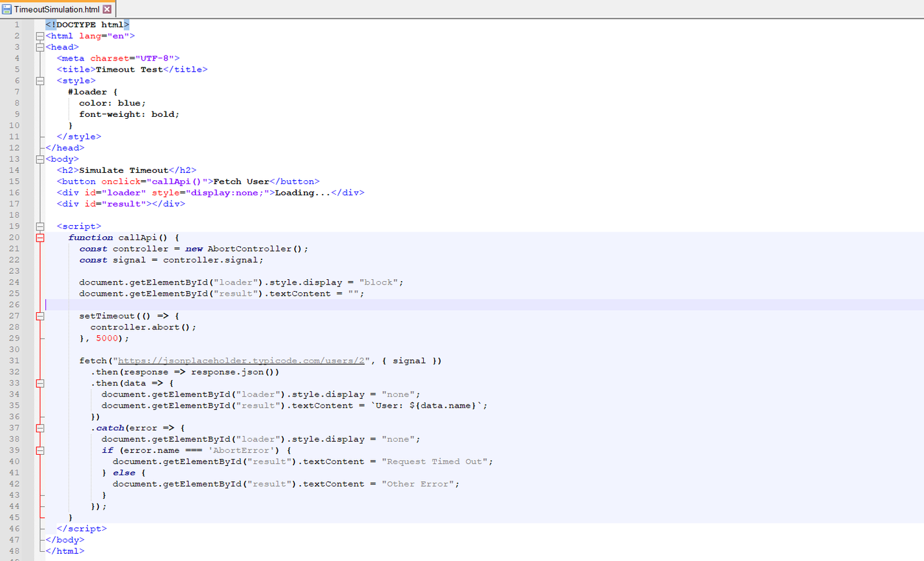Click line number 31 in the margin
924x561 pixels.
tap(15, 361)
